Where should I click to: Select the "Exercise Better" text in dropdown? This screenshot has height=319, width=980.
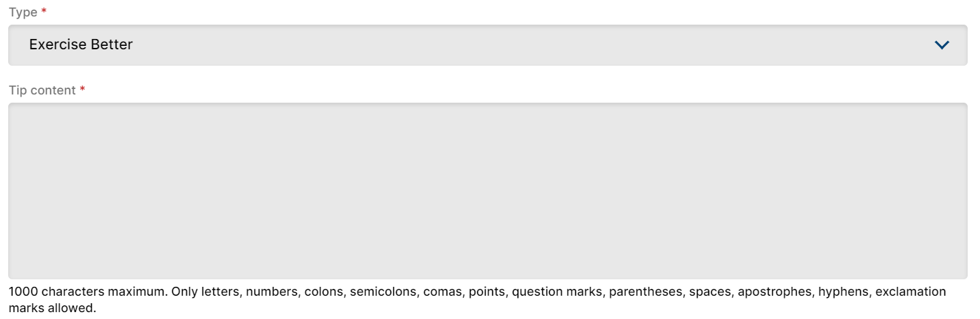(81, 45)
